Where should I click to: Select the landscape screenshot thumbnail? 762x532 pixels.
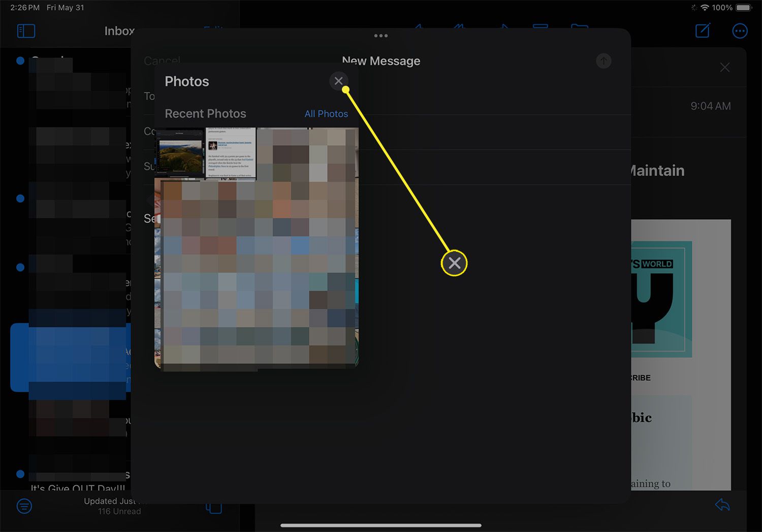180,154
